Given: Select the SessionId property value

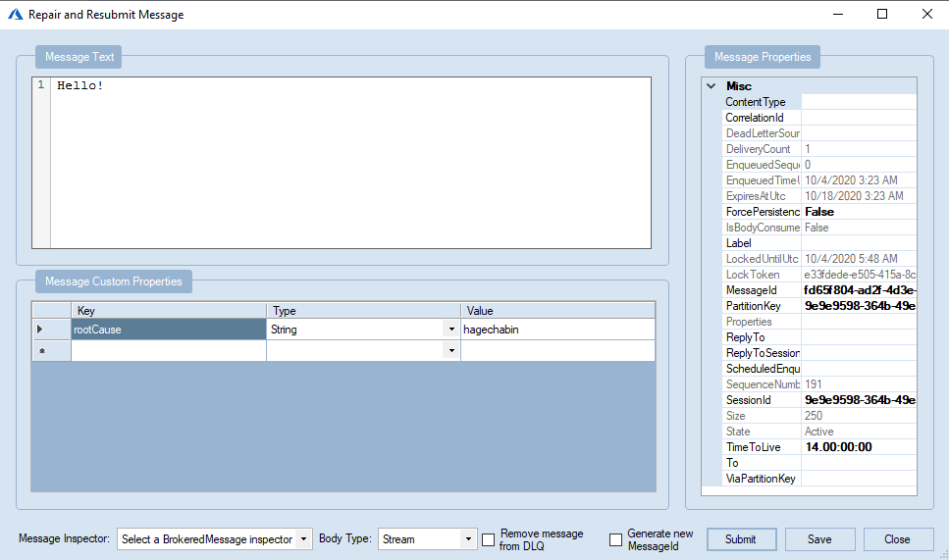Looking at the screenshot, I should point(859,400).
